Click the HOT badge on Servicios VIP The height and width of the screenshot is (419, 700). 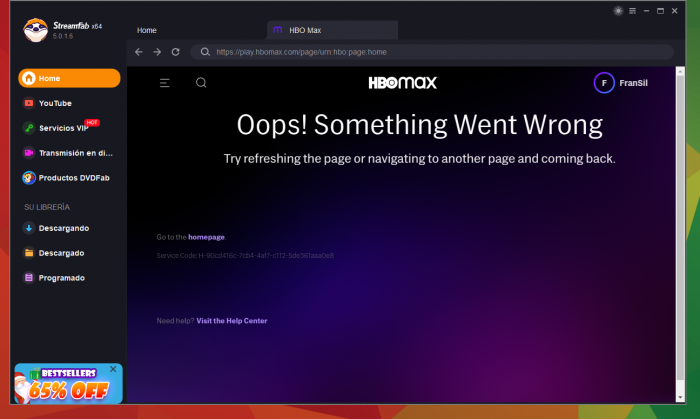92,123
